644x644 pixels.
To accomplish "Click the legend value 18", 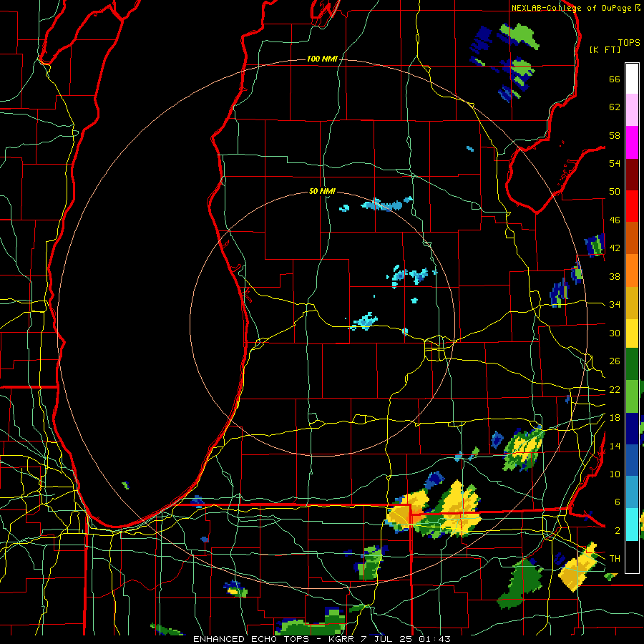I will point(615,418).
